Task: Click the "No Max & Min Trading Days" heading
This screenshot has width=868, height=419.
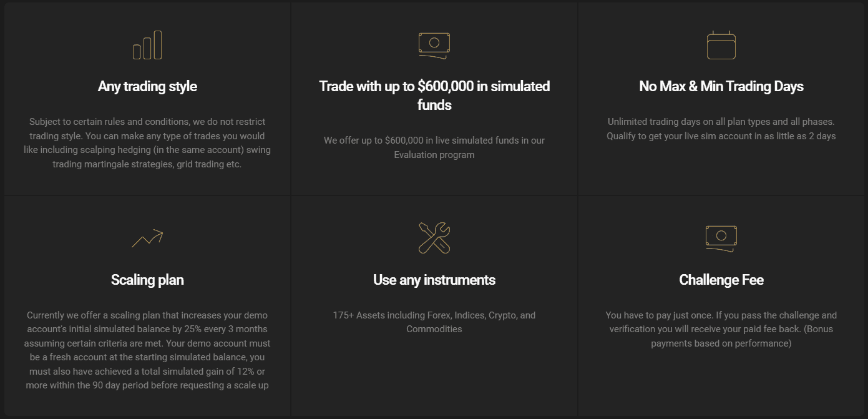Action: click(x=721, y=86)
